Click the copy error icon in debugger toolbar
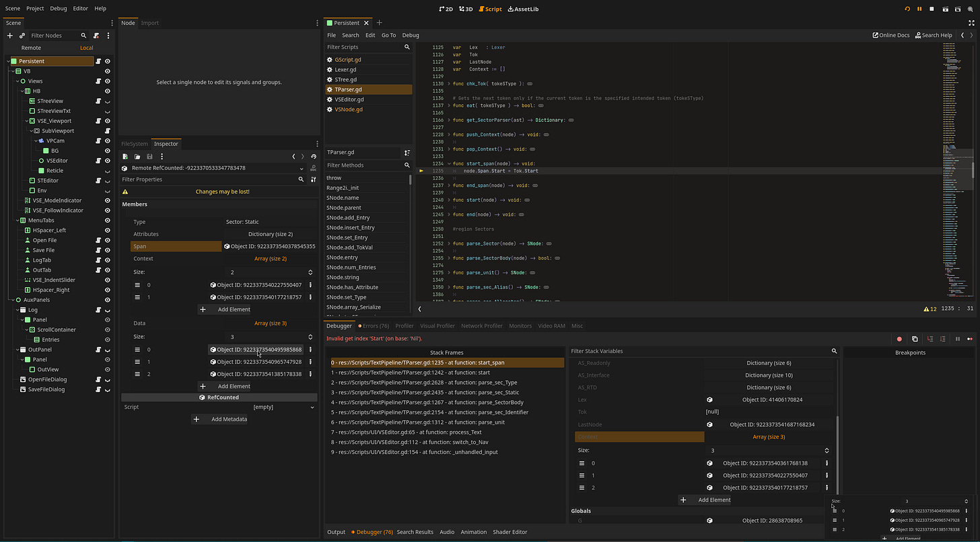Screen dimensions: 980x542 point(915,339)
